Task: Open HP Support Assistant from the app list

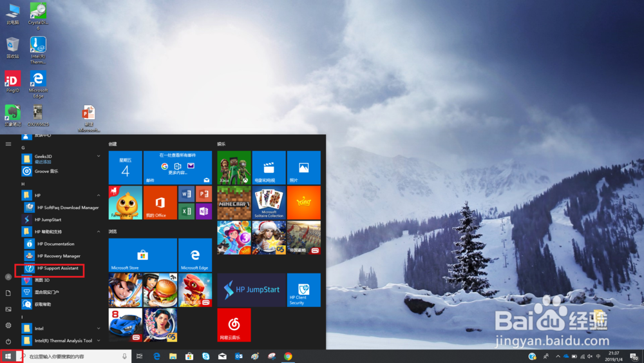Action: click(57, 268)
